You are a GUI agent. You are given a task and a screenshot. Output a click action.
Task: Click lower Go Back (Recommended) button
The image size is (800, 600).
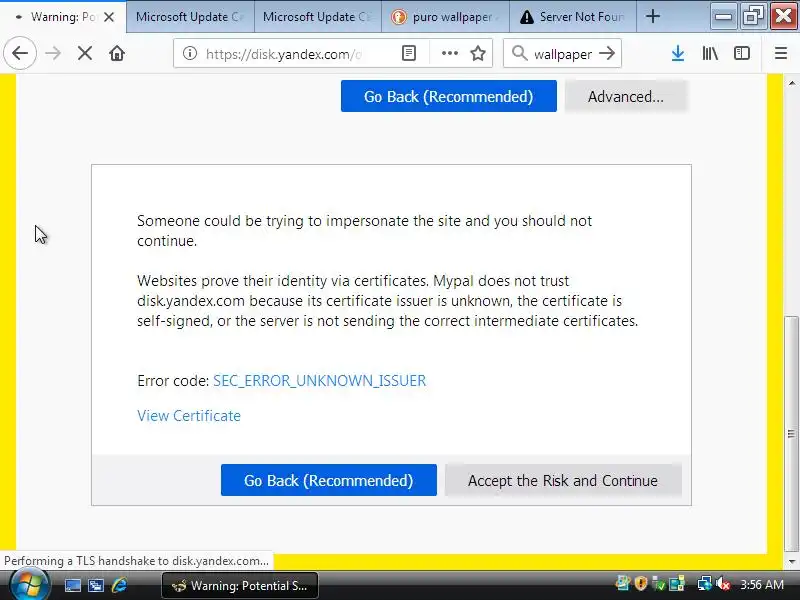click(329, 480)
